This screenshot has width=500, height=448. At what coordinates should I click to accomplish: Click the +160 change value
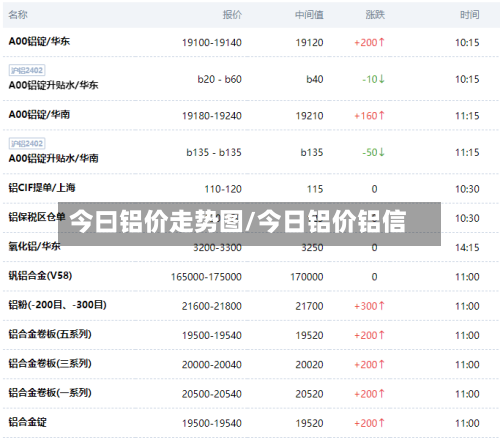click(369, 116)
